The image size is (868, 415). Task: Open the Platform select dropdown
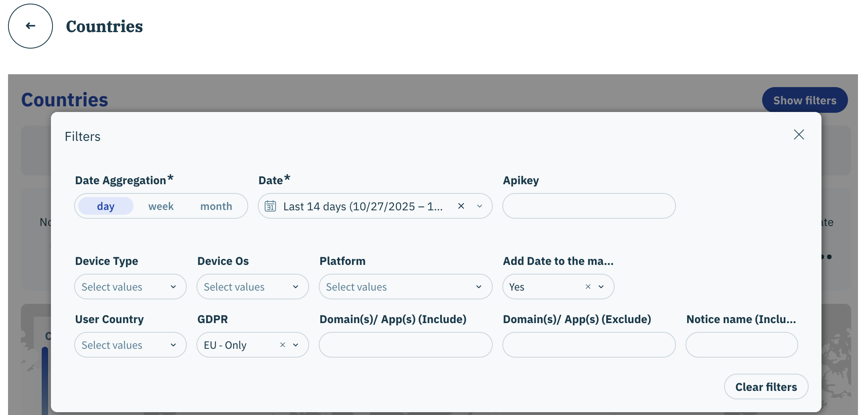[405, 287]
